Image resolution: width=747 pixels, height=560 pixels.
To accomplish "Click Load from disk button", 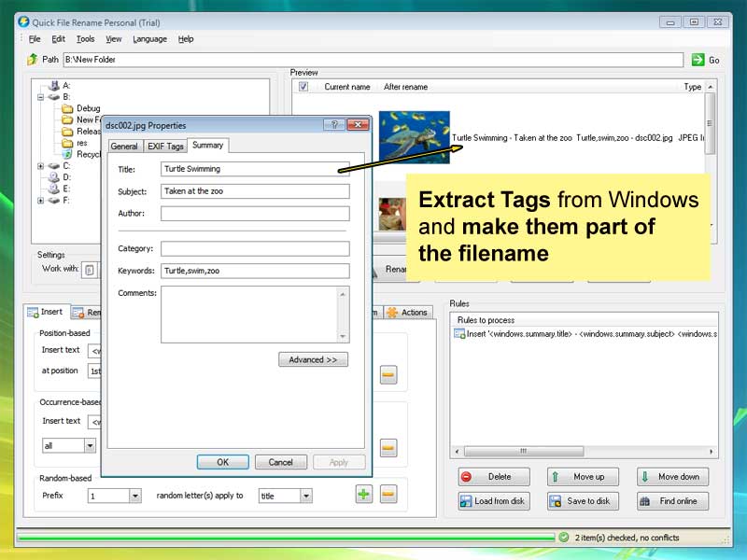I will click(x=493, y=501).
